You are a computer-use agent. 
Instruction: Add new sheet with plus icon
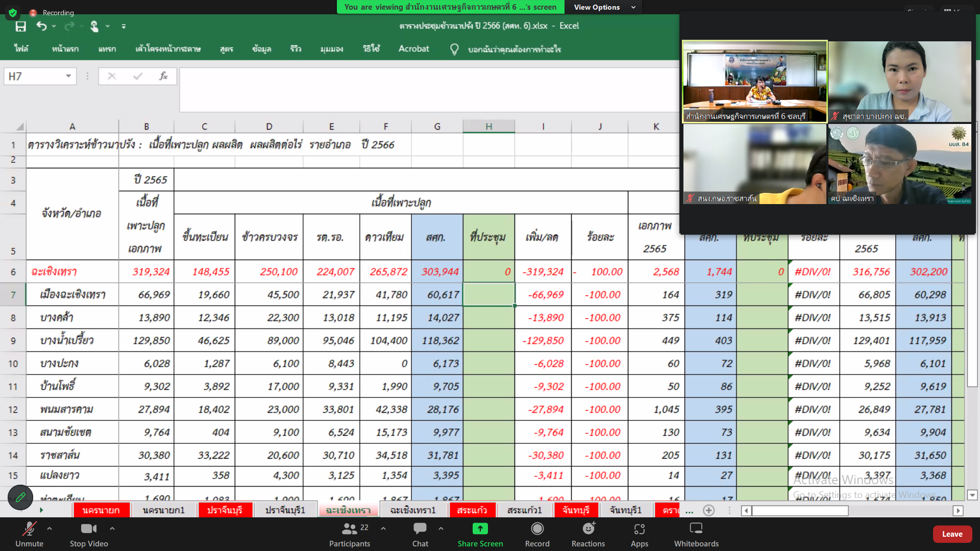click(708, 510)
